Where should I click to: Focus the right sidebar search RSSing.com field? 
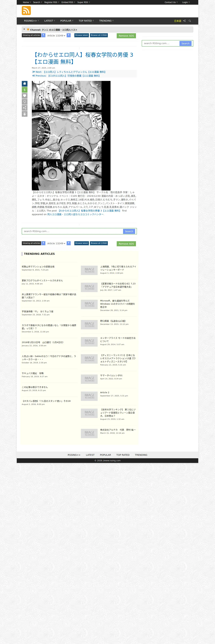[x=161, y=43]
